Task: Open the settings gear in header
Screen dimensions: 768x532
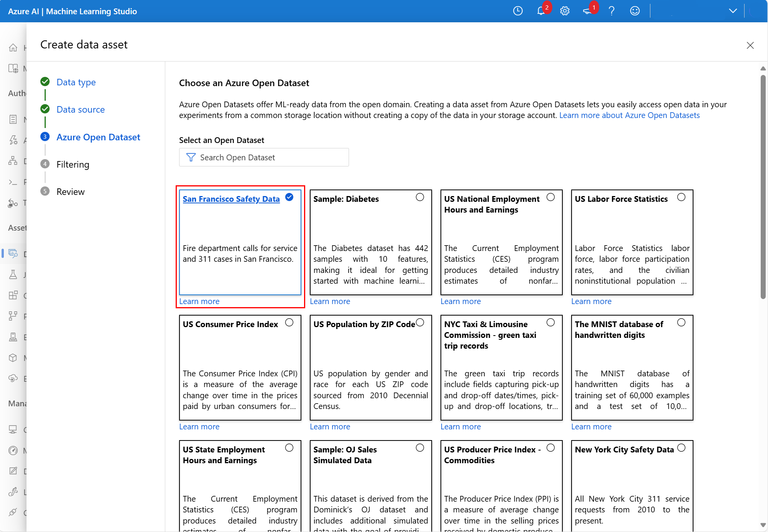Action: [565, 11]
